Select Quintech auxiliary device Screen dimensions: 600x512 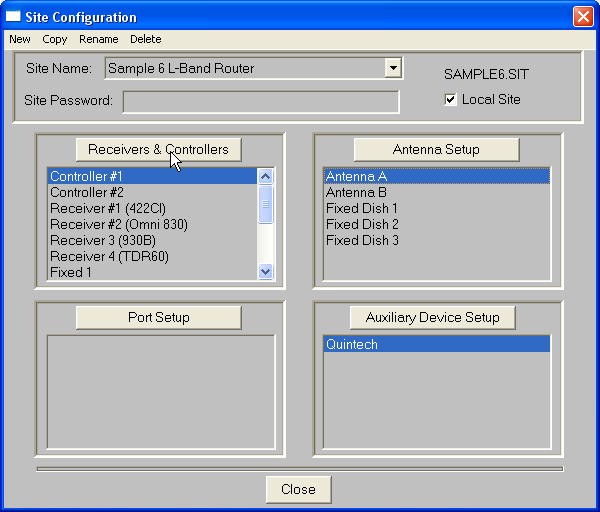tap(351, 344)
